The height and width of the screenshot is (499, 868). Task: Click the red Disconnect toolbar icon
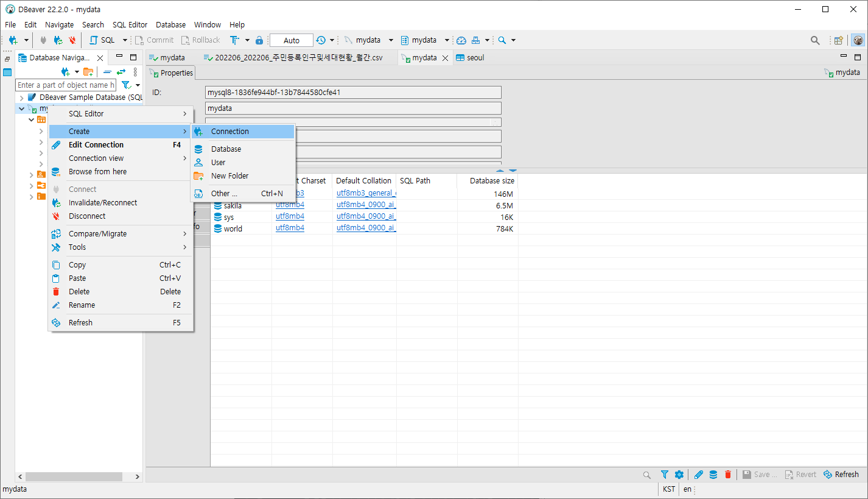click(72, 40)
